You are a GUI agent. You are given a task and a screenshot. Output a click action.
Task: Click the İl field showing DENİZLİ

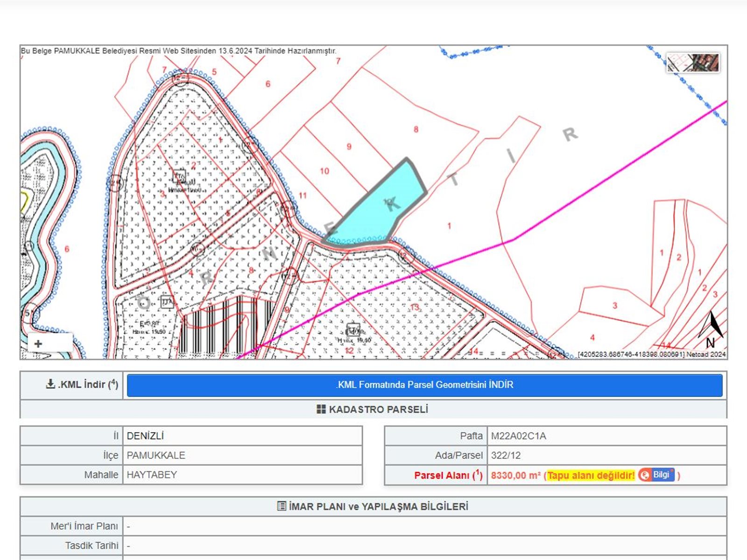(145, 436)
